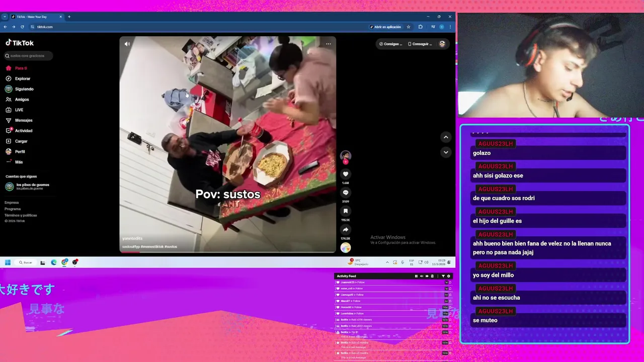
Task: Click the TikTok logo
Action: pyautogui.click(x=20, y=43)
